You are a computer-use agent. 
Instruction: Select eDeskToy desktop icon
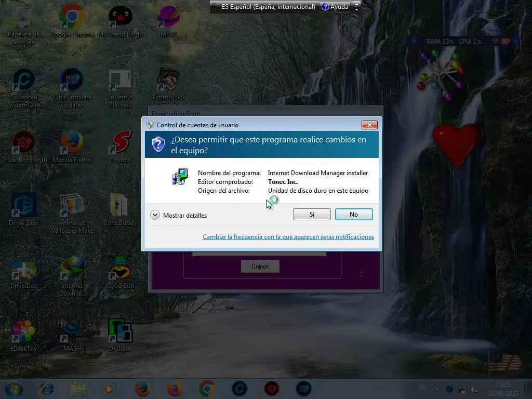23,336
